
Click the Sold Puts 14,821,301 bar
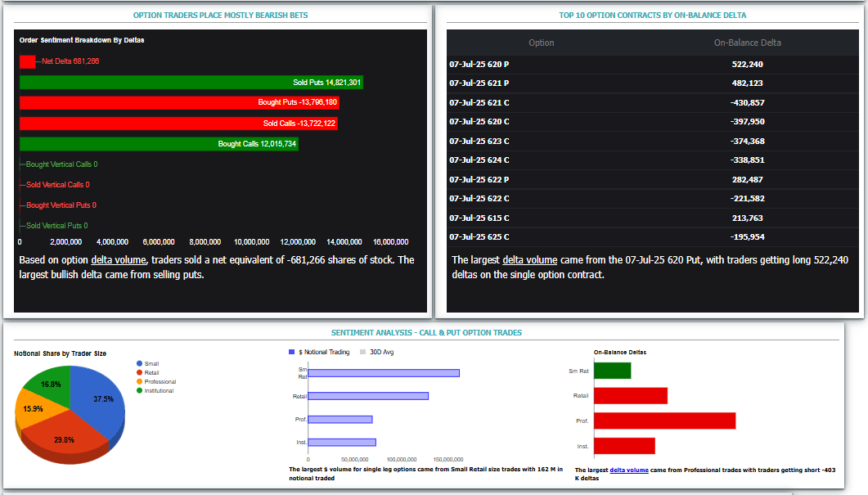click(191, 83)
